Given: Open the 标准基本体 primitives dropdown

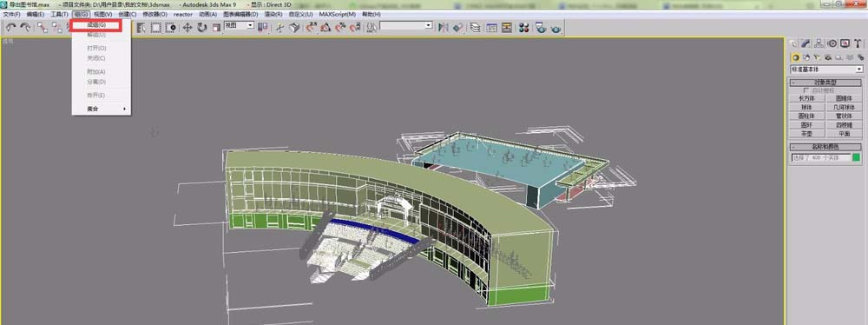Looking at the screenshot, I should [826, 70].
